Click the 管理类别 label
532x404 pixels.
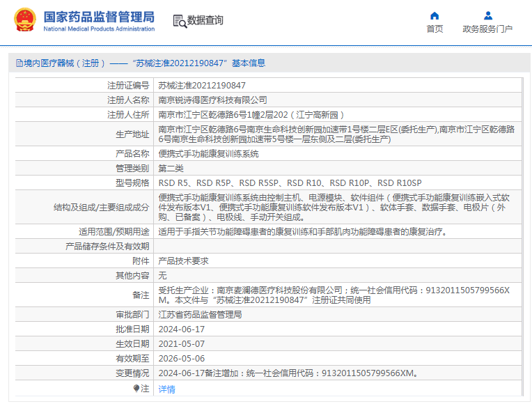(x=132, y=169)
